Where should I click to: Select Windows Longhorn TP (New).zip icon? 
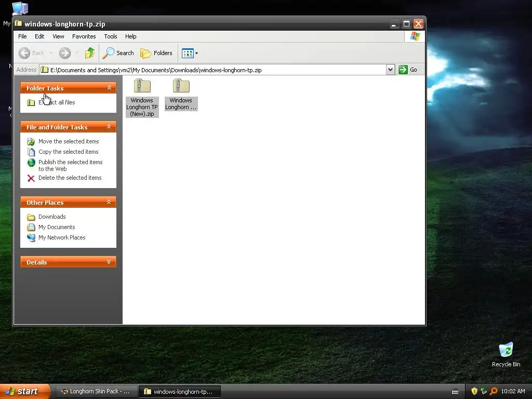(142, 86)
